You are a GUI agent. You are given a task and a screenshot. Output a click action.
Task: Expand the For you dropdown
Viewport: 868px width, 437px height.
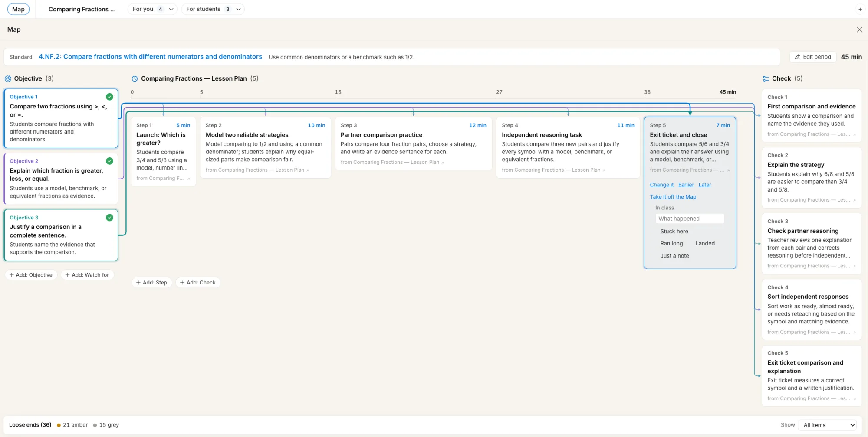[152, 9]
